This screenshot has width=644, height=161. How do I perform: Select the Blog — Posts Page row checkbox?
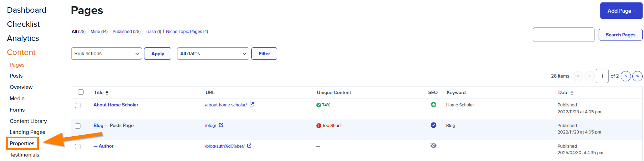pos(78,126)
